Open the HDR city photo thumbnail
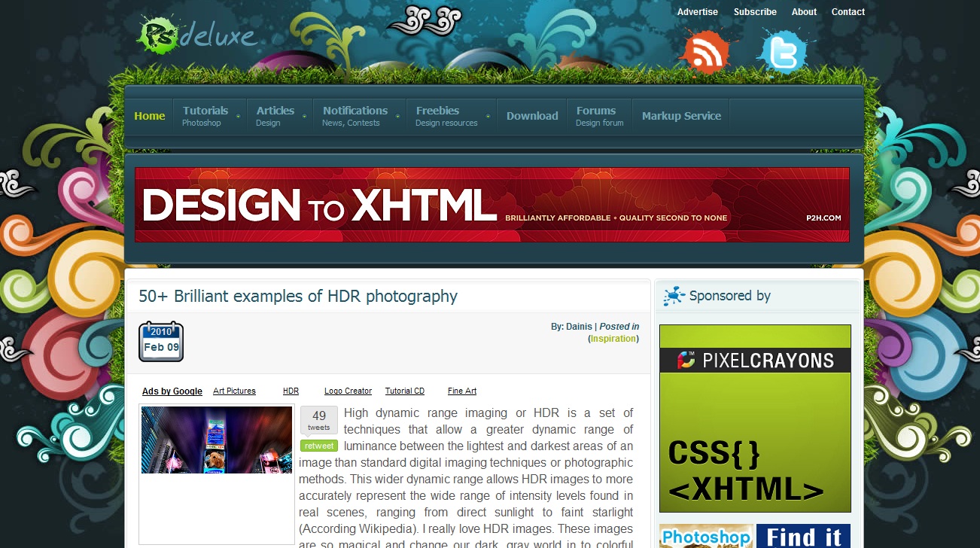The height and width of the screenshot is (548, 980). pos(217,440)
